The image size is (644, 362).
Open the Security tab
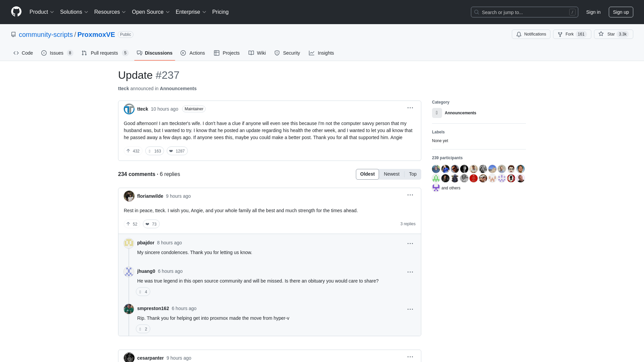(x=287, y=53)
